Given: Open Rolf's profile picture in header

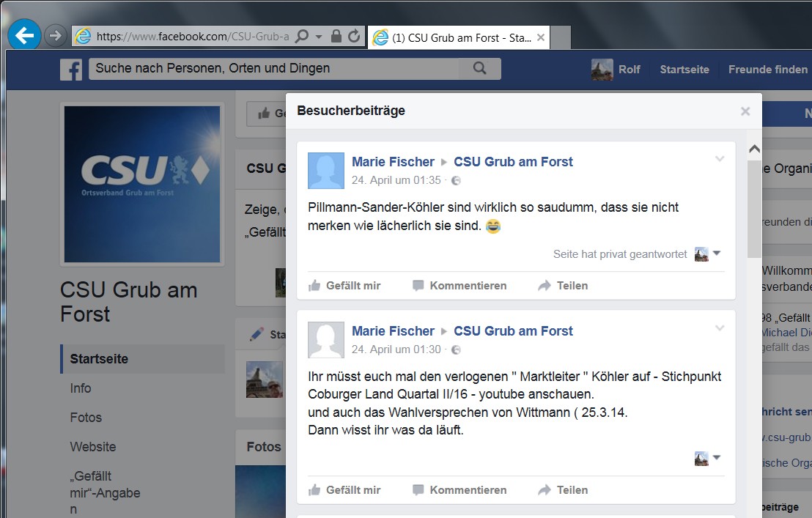Looking at the screenshot, I should 602,70.
